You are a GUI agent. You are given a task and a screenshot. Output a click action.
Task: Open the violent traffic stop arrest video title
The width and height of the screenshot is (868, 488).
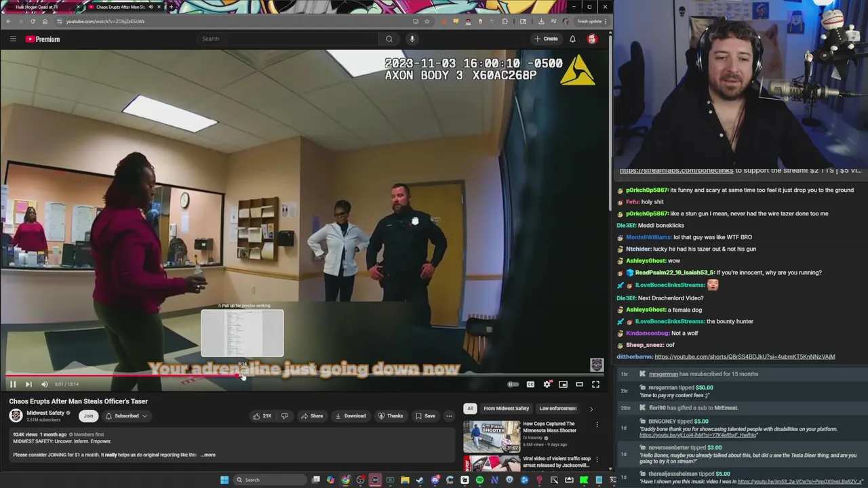tap(557, 462)
